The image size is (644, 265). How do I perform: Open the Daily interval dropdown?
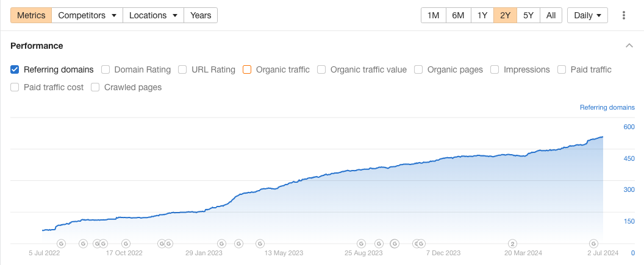(x=587, y=15)
